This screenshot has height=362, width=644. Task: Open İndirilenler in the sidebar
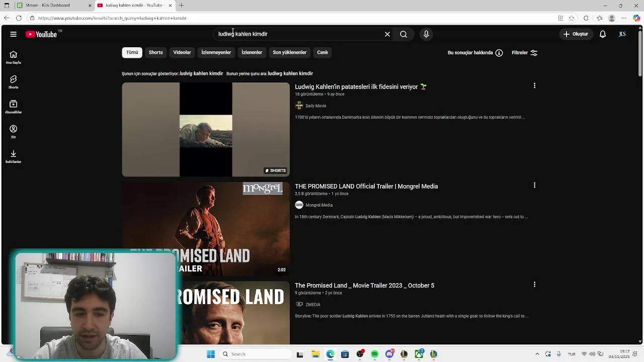point(13,157)
